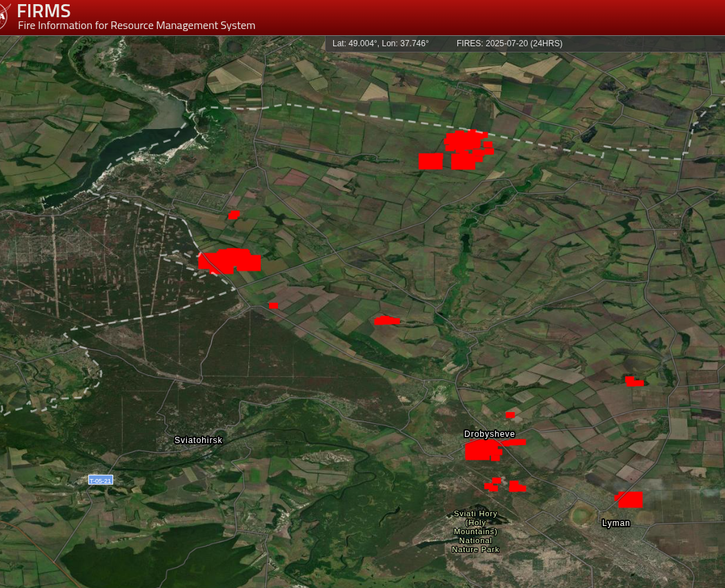Click the Sviati Hory National Nature Park label
Viewport: 725px width, 588px height.
(475, 531)
